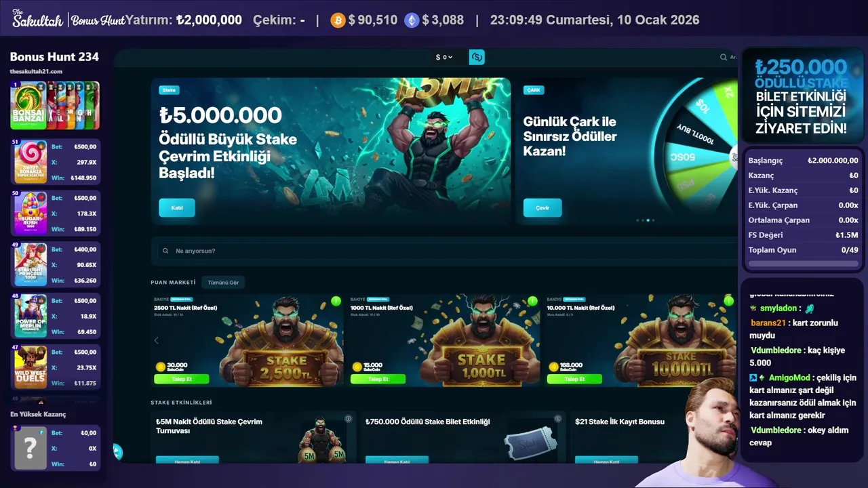Click the search magnifier icon in top bar
868x488 pixels.
724,58
